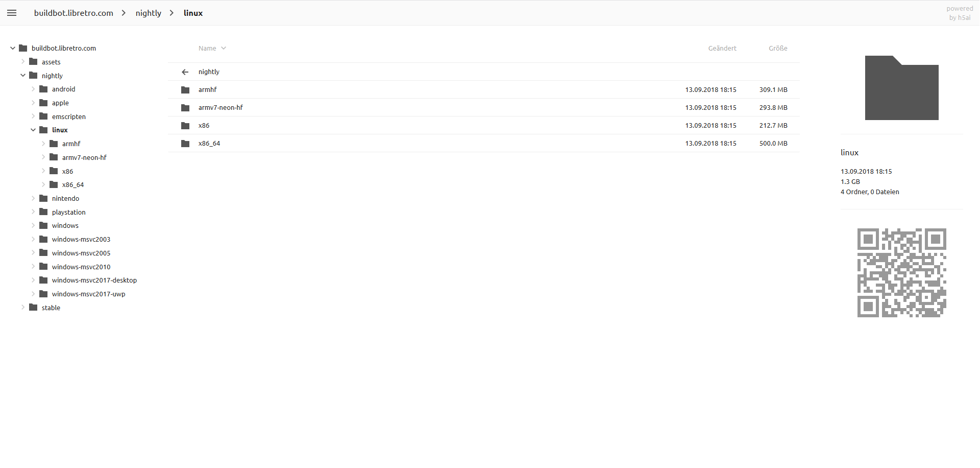The width and height of the screenshot is (980, 468).
Task: Click size value 212.7 MB
Action: [773, 125]
